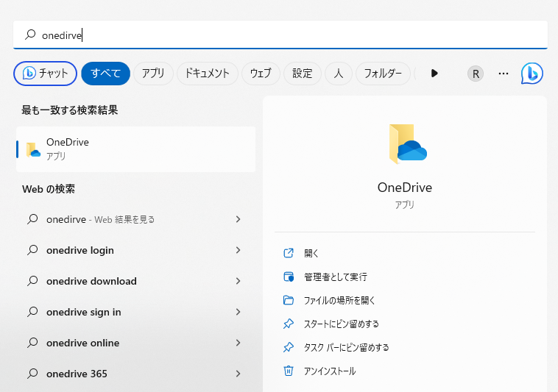This screenshot has width=558, height=392.
Task: Click the onedrive online suggestion text
Action: (83, 343)
